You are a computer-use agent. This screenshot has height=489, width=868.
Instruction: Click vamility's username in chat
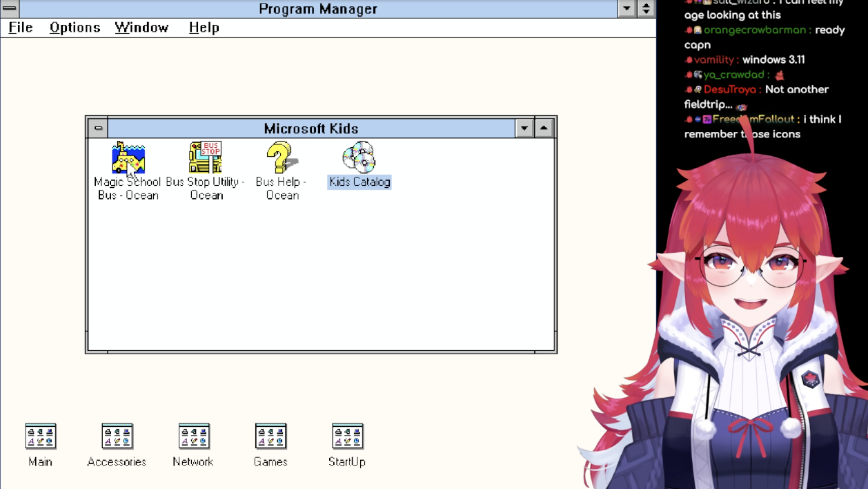point(714,60)
